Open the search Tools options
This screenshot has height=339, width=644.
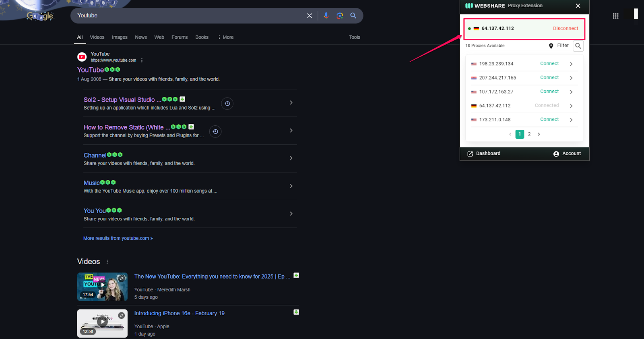pyautogui.click(x=355, y=37)
